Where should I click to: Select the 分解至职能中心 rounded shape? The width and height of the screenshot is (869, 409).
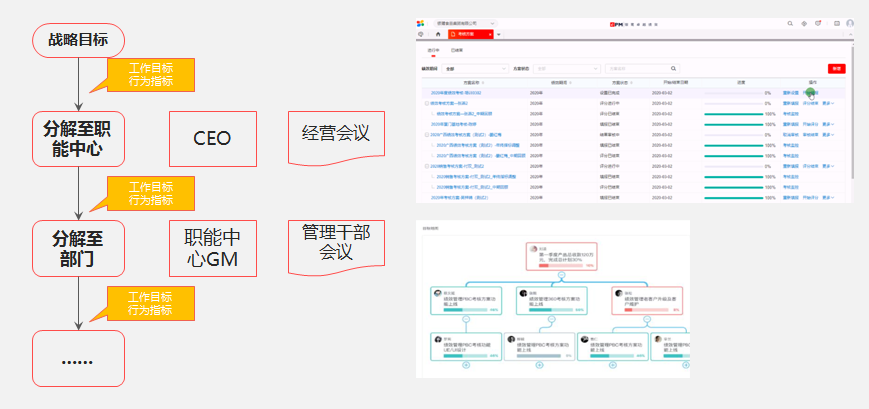click(x=78, y=139)
